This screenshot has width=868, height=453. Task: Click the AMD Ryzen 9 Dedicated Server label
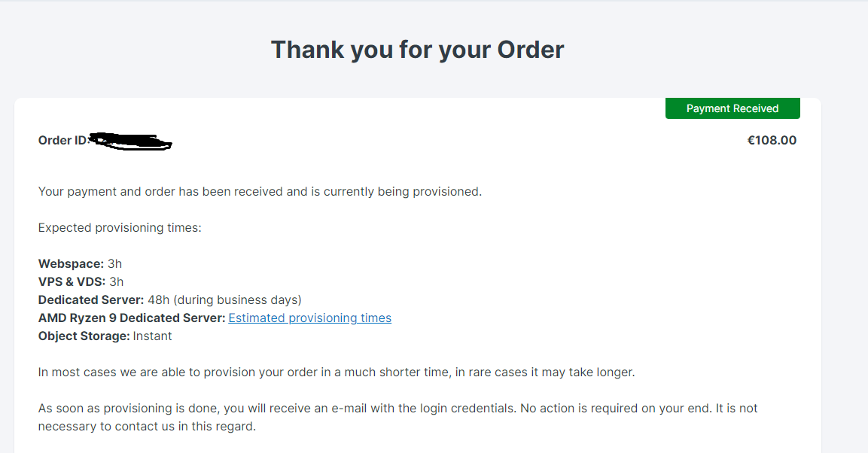pyautogui.click(x=132, y=318)
